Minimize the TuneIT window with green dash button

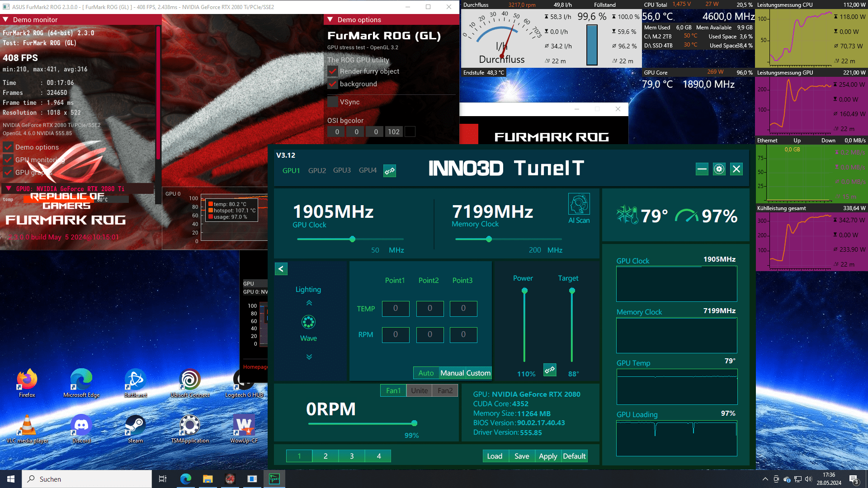tap(702, 169)
